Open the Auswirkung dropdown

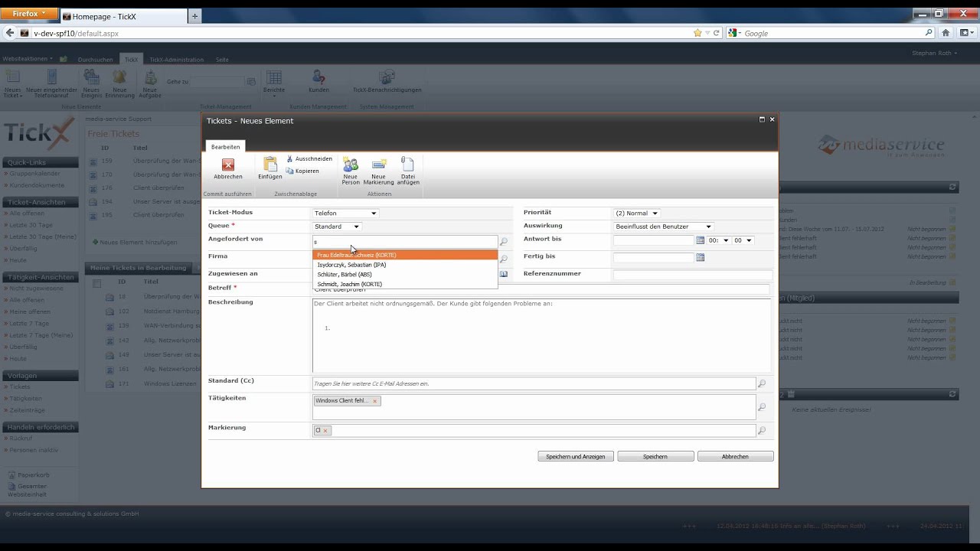click(664, 227)
